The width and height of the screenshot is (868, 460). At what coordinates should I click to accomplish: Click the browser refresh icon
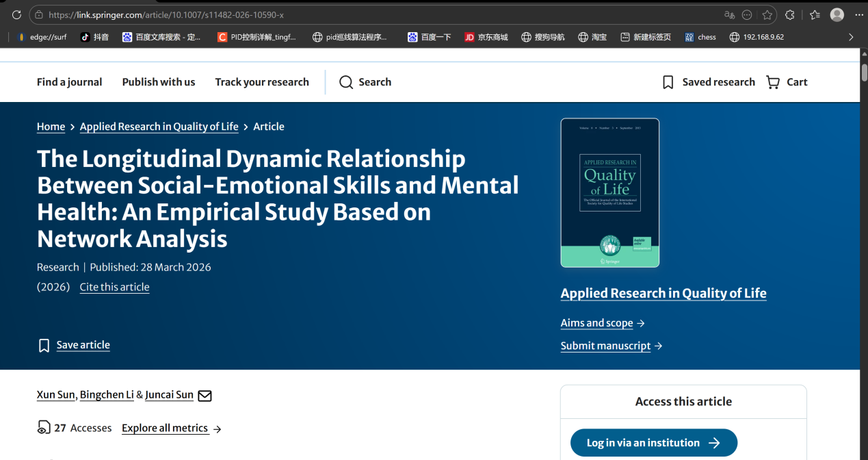(17, 14)
